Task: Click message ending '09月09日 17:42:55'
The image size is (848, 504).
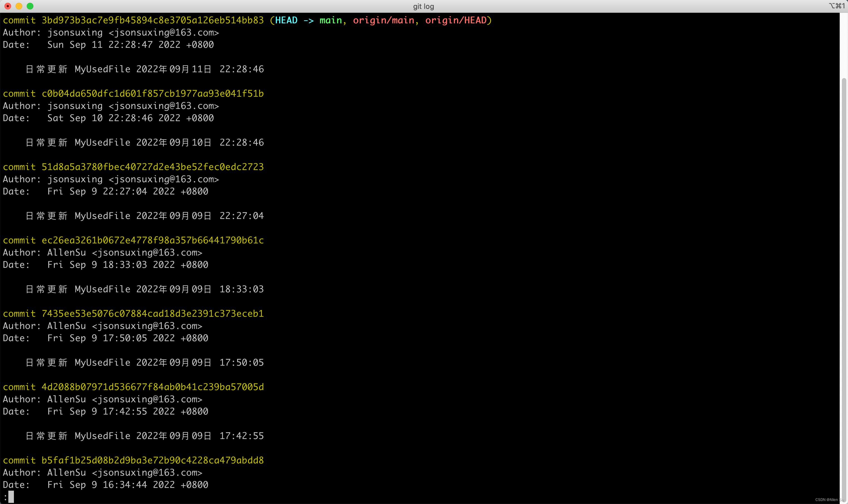Action: coord(145,436)
